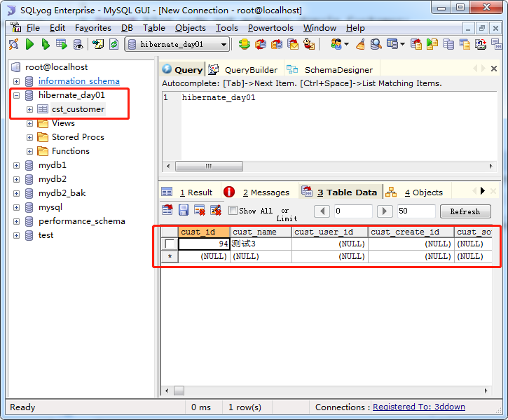The image size is (508, 420).
Task: Click the format query toolbar icon
Action: point(98,44)
